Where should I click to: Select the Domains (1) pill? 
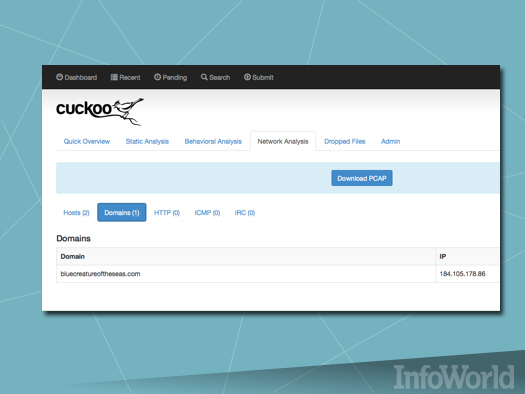point(122,212)
